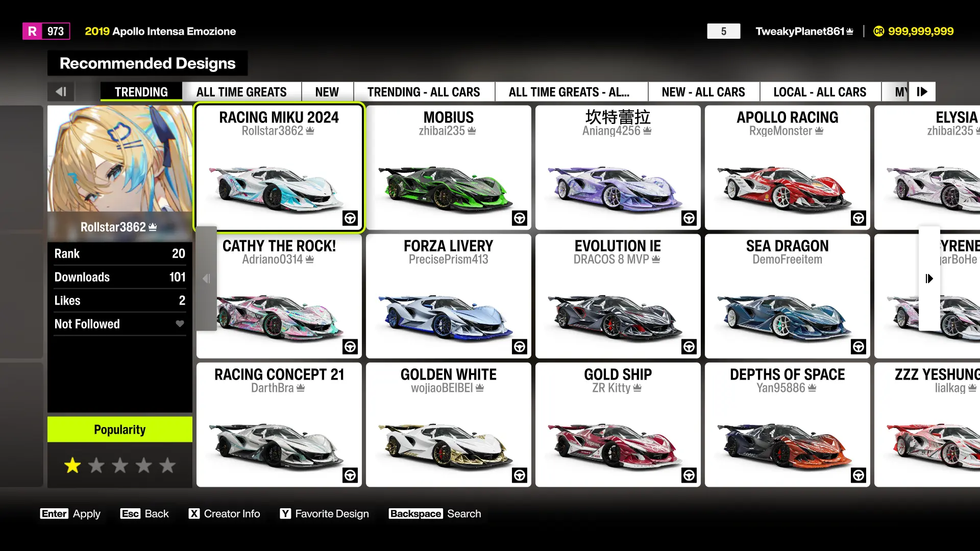Click steering wheel icon on Golden White card
Viewport: 980px width, 551px height.
click(520, 475)
